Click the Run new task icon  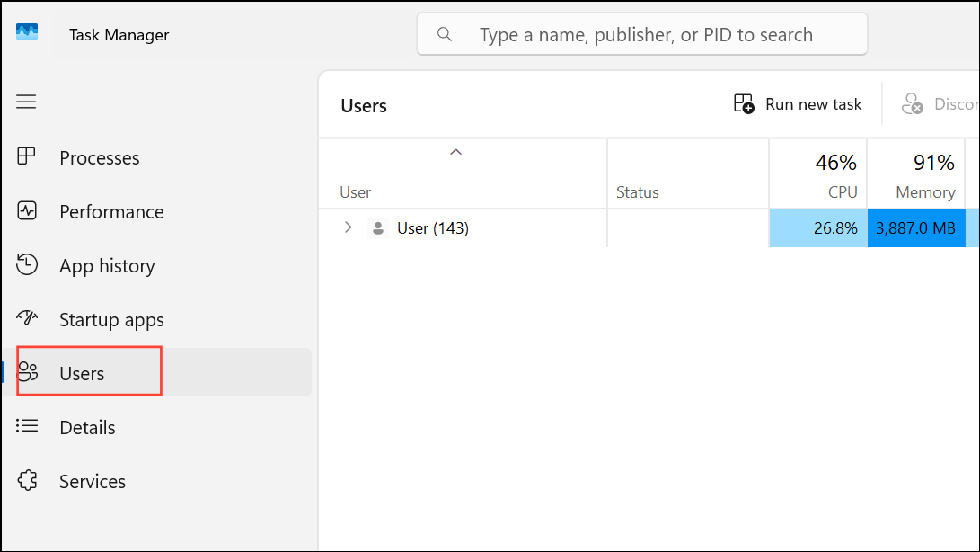tap(744, 104)
